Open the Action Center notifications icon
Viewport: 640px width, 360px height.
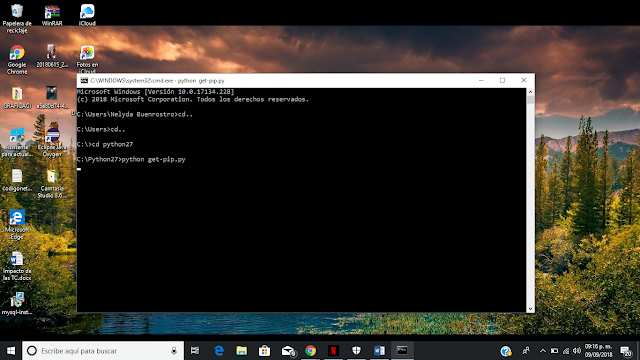(x=626, y=351)
